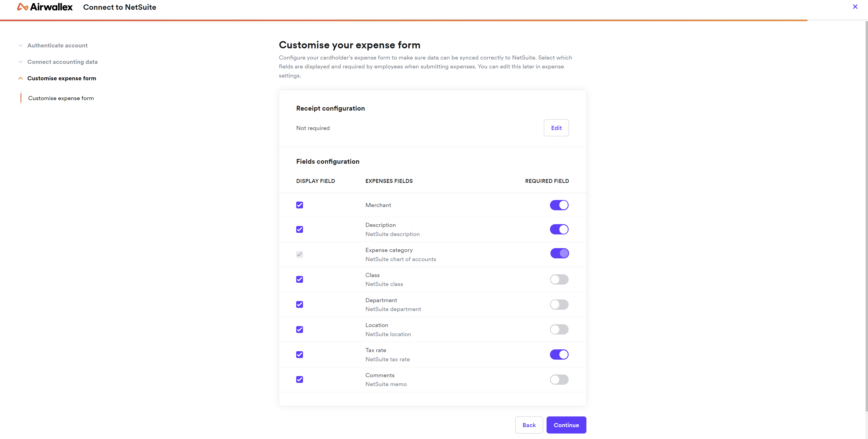Make Department a required field
The height and width of the screenshot is (439, 868).
click(x=559, y=304)
